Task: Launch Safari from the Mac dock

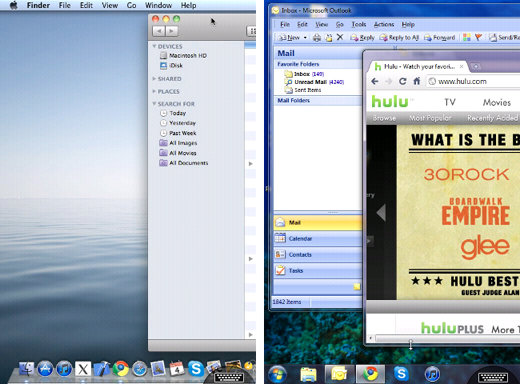Action: pyautogui.click(x=139, y=369)
